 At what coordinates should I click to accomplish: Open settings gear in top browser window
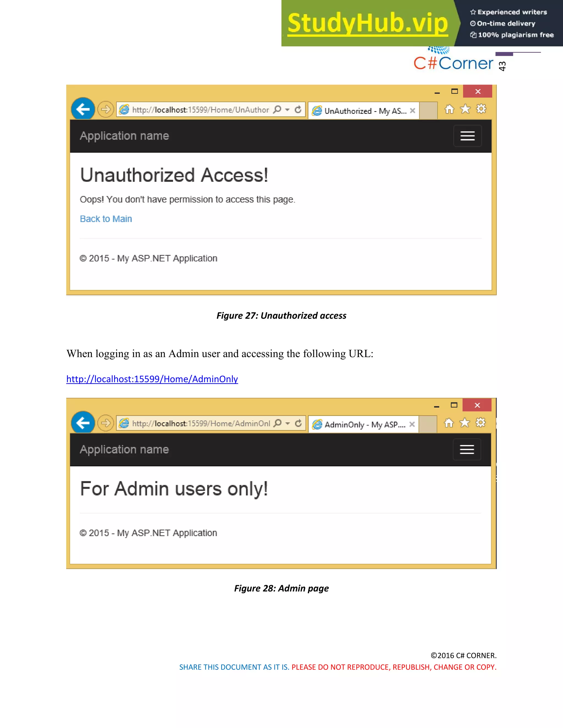pos(481,109)
